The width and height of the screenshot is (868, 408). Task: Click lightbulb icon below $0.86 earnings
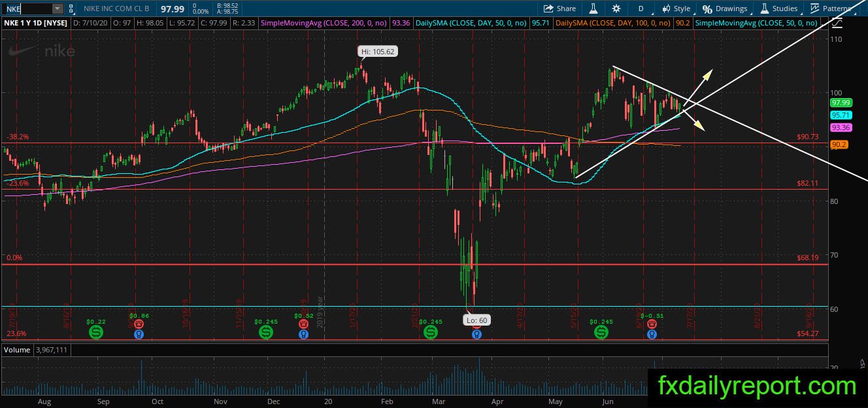(139, 334)
